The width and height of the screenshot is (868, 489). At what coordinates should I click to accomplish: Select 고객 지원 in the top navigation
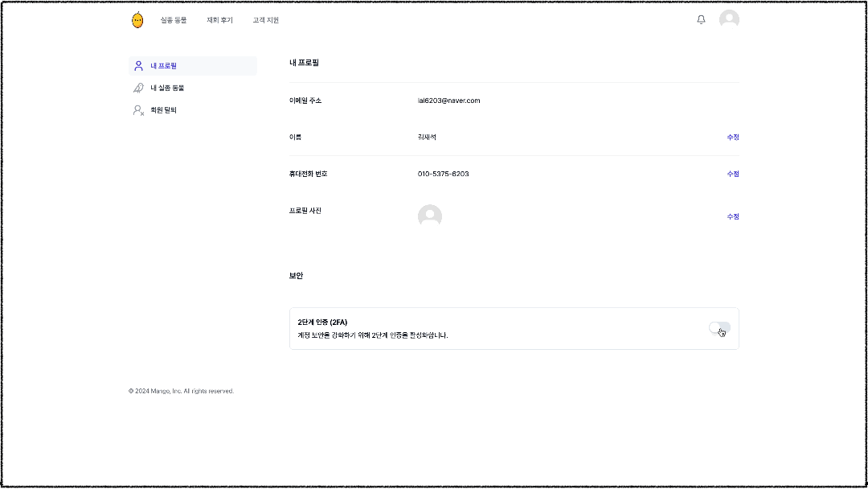tap(266, 20)
